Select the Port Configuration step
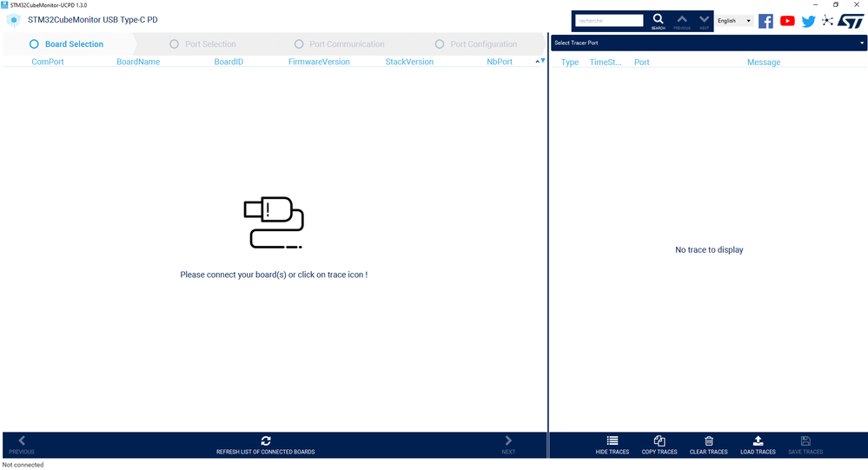 pos(476,44)
